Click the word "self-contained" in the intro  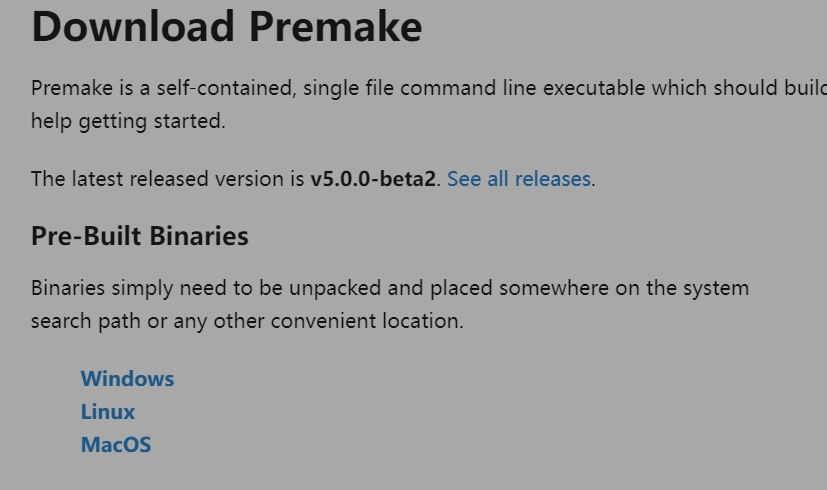[x=226, y=88]
